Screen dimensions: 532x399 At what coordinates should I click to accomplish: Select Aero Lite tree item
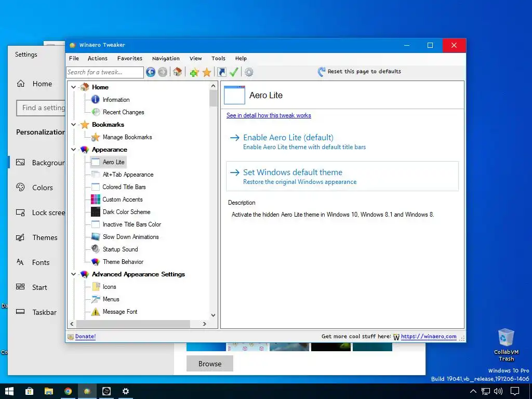(113, 162)
